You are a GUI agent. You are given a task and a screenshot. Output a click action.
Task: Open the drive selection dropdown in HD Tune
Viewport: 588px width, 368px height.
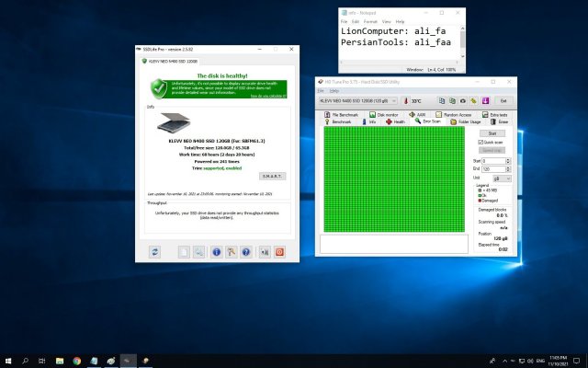click(357, 100)
